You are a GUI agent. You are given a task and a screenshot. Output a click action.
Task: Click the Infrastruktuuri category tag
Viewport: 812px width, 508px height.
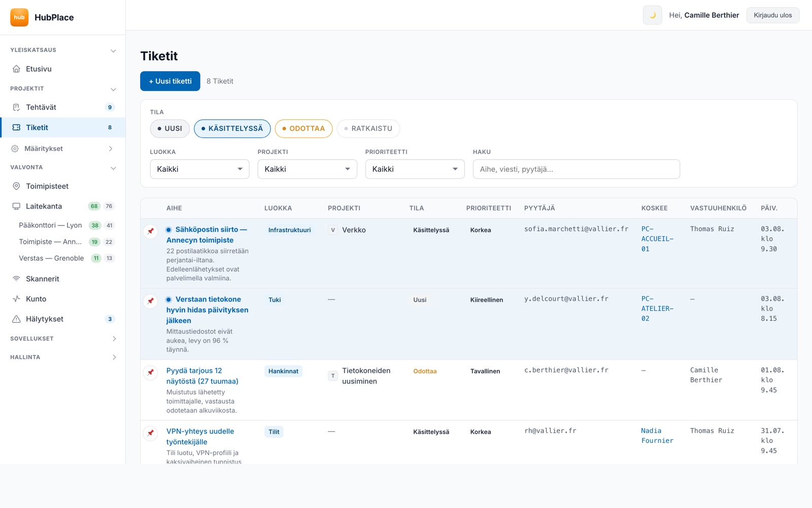click(289, 230)
